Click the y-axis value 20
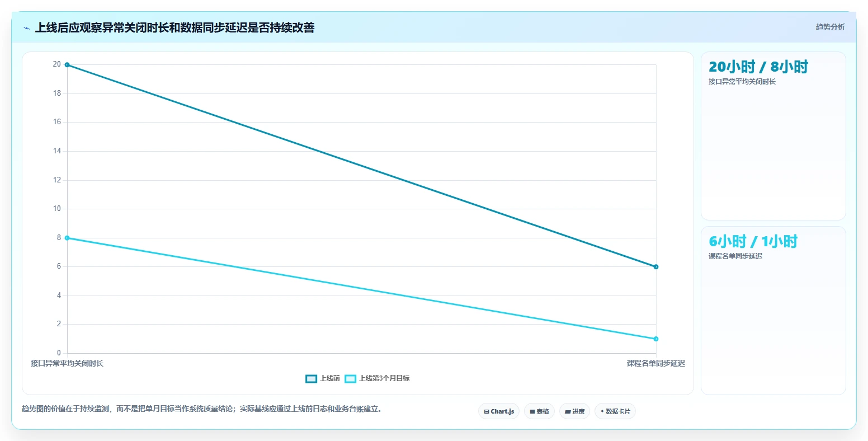 (57, 64)
